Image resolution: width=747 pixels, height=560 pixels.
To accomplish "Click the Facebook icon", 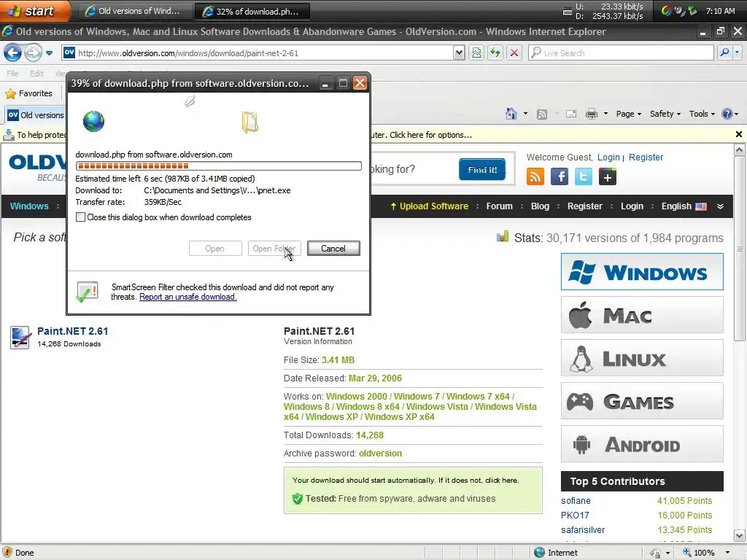I will pyautogui.click(x=560, y=176).
